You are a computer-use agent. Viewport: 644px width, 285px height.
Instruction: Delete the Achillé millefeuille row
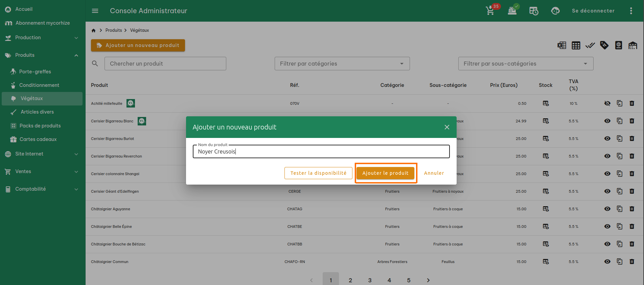click(632, 103)
